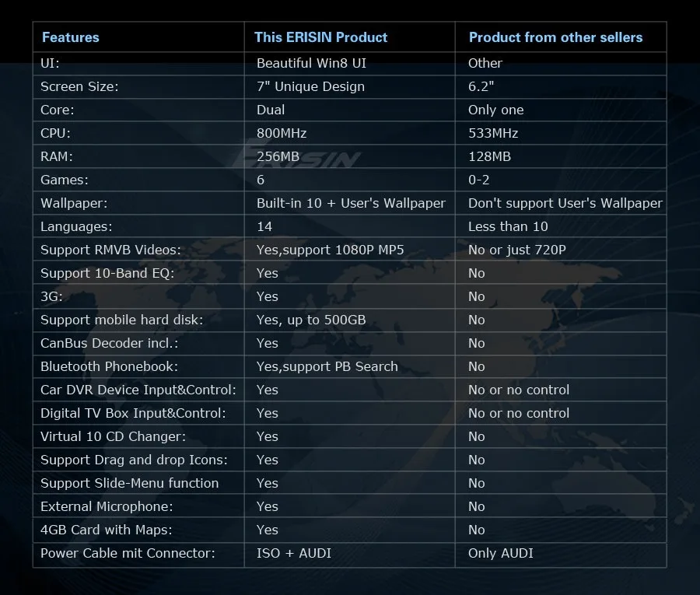Click the Languages row label

click(x=76, y=227)
